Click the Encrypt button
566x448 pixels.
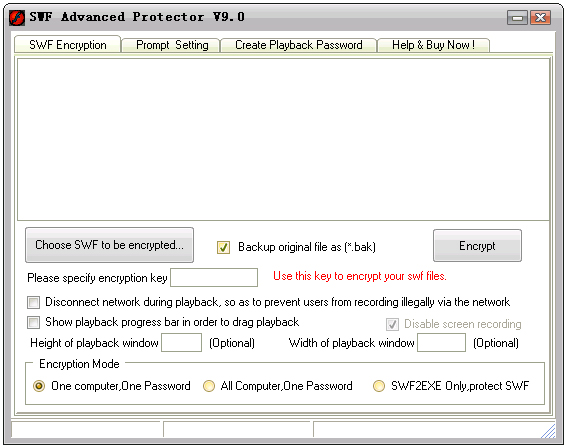(x=477, y=245)
